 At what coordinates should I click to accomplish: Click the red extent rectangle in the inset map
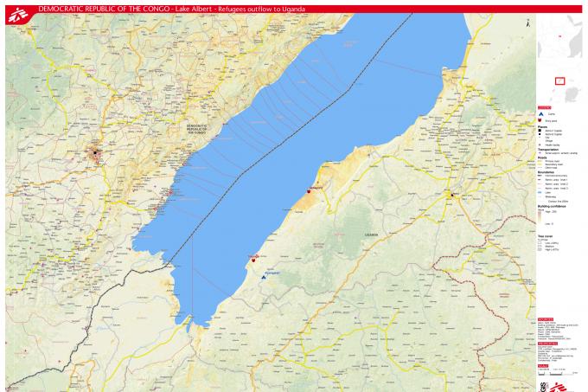click(x=559, y=82)
